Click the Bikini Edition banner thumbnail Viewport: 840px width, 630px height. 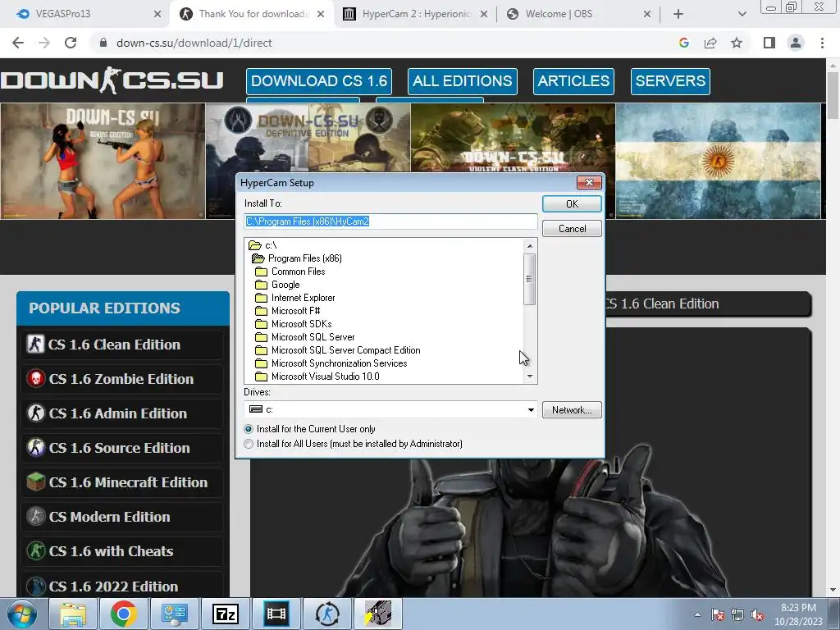tap(103, 161)
